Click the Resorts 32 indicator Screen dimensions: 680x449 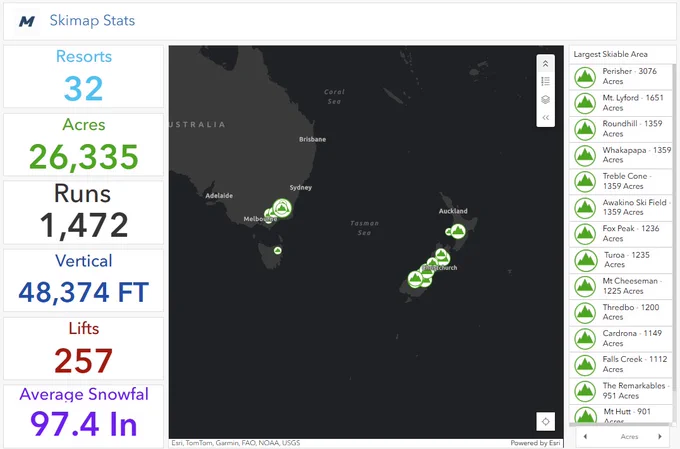click(x=84, y=76)
